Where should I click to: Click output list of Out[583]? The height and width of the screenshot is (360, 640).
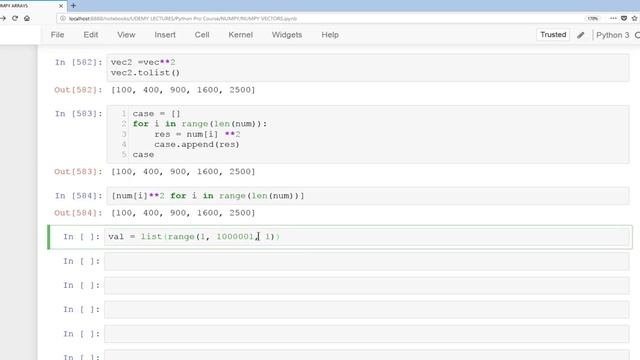coord(183,172)
